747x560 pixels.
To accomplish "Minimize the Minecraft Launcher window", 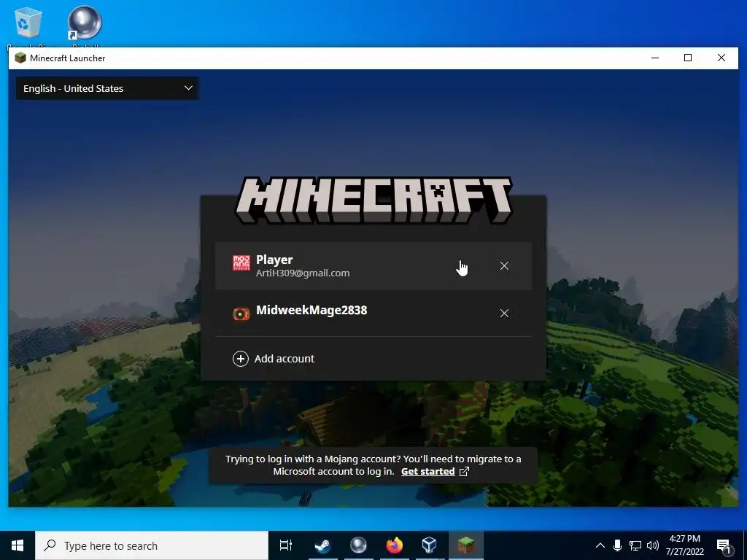I will tap(655, 58).
